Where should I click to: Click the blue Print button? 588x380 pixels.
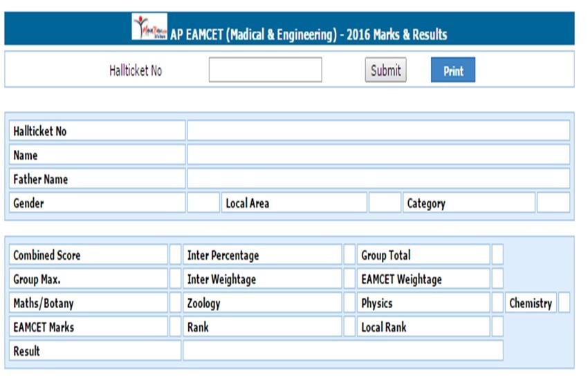(x=452, y=70)
